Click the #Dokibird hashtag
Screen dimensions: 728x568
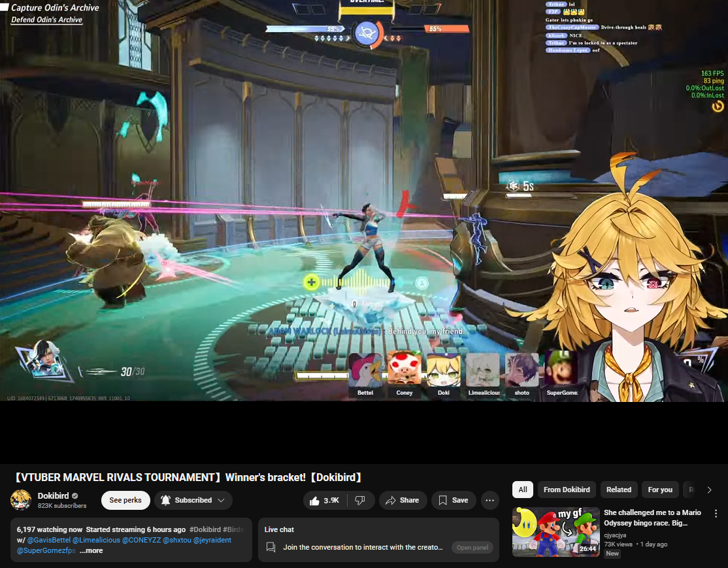[x=205, y=529]
